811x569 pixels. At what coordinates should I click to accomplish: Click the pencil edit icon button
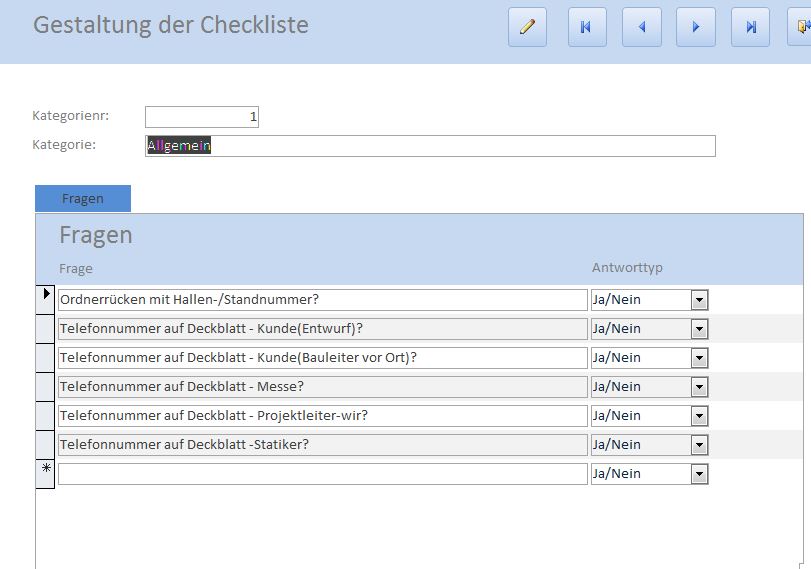click(x=527, y=27)
